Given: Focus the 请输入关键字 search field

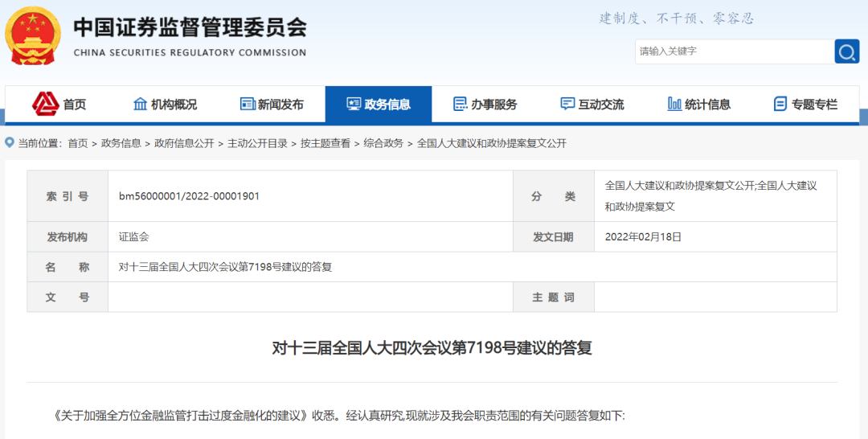Looking at the screenshot, I should (735, 51).
